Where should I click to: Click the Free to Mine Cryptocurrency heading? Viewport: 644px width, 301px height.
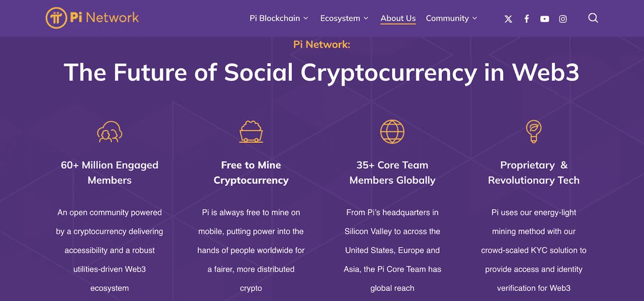click(x=251, y=172)
